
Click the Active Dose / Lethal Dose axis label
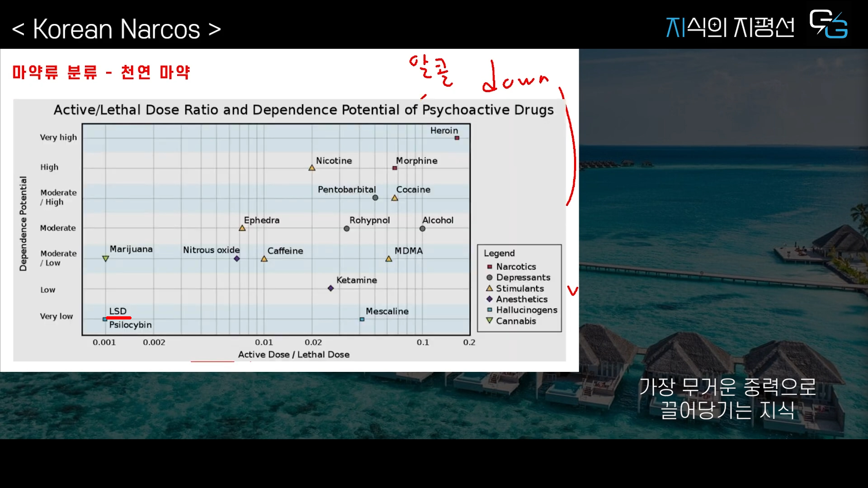click(x=293, y=355)
